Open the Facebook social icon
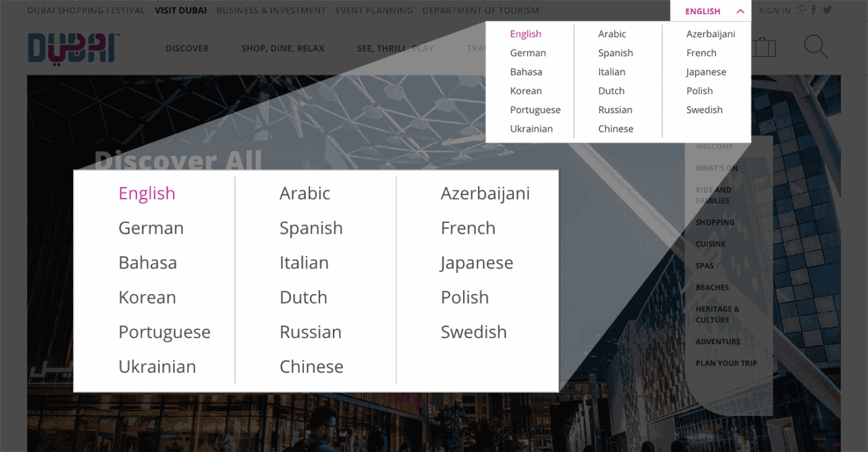The width and height of the screenshot is (868, 452). point(814,10)
